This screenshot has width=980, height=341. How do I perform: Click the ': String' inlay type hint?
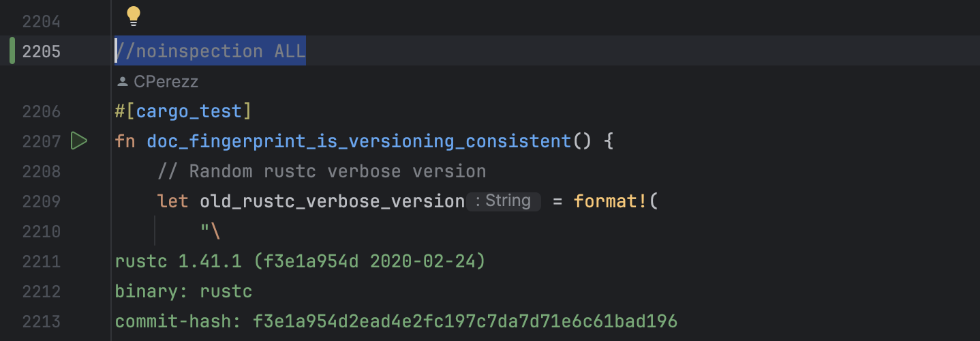pyautogui.click(x=504, y=201)
